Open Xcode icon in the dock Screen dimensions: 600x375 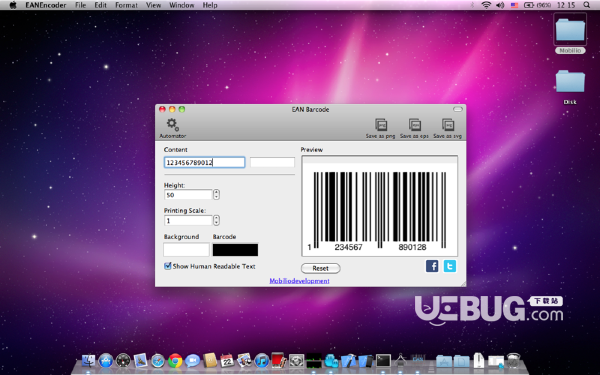click(x=348, y=360)
